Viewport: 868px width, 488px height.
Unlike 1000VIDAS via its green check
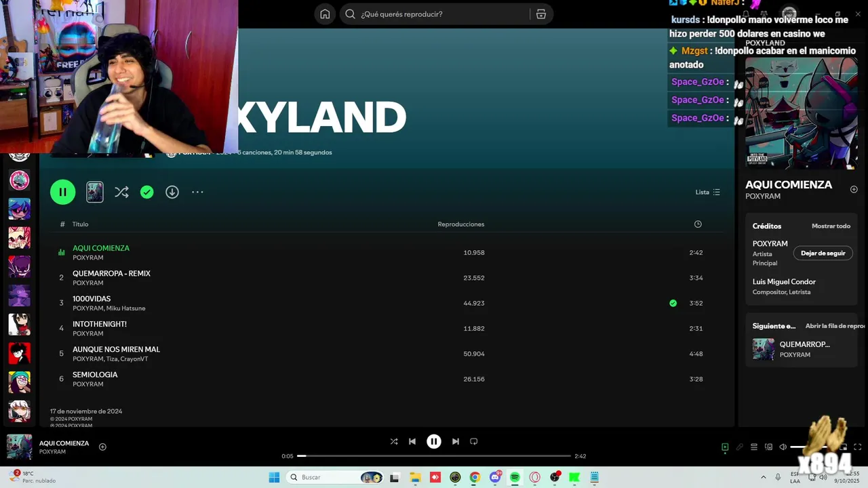(673, 303)
